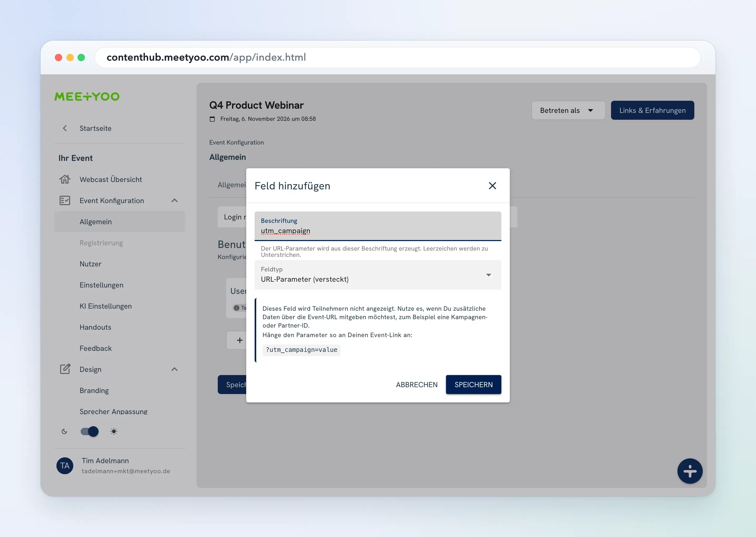Open Einstellungen in the sidebar
The width and height of the screenshot is (756, 537).
pyautogui.click(x=101, y=285)
